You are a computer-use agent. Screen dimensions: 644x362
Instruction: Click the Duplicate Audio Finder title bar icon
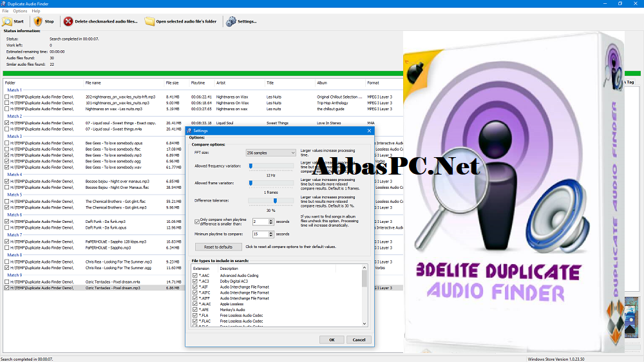3,4
